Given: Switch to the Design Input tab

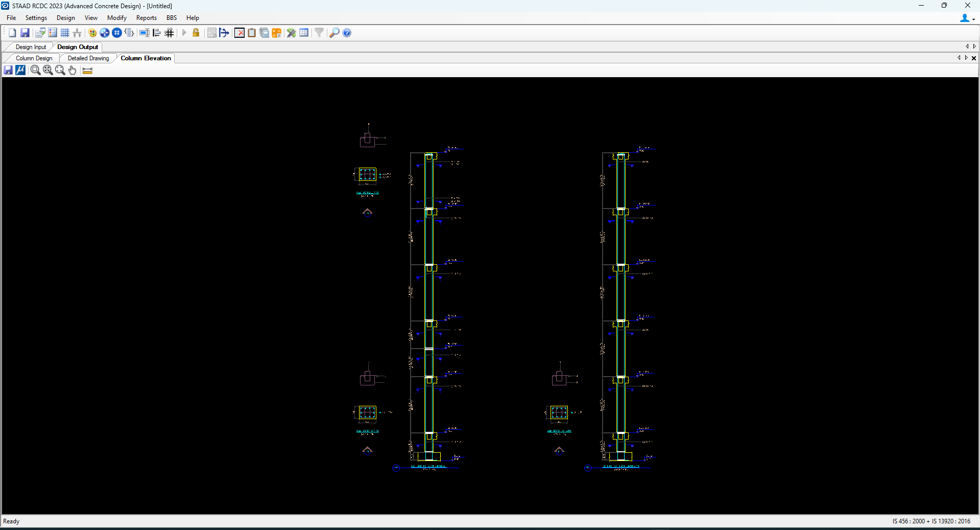Looking at the screenshot, I should coord(31,47).
